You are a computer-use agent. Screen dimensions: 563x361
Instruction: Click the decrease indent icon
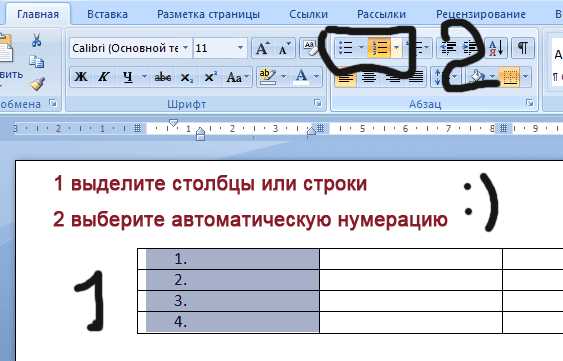448,47
